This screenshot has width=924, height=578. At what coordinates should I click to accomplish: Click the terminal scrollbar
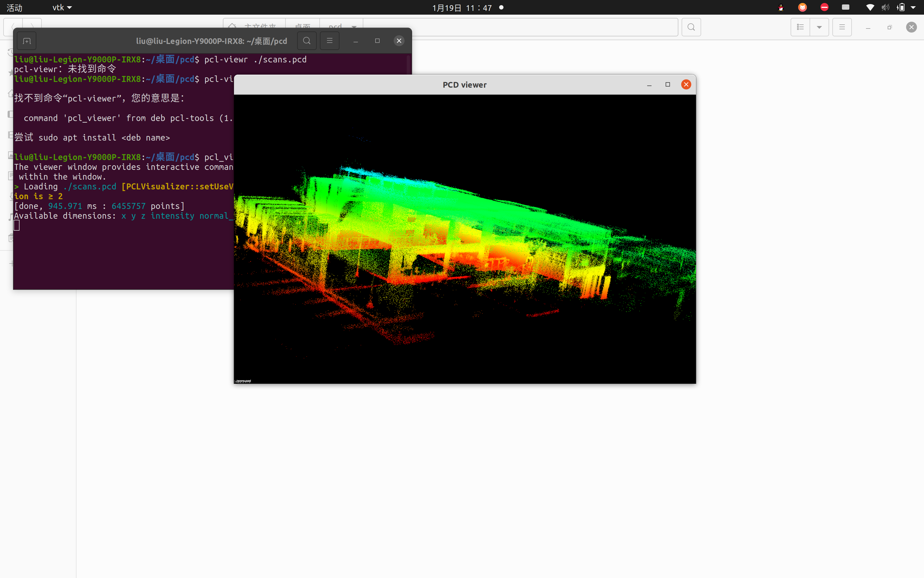point(408,64)
